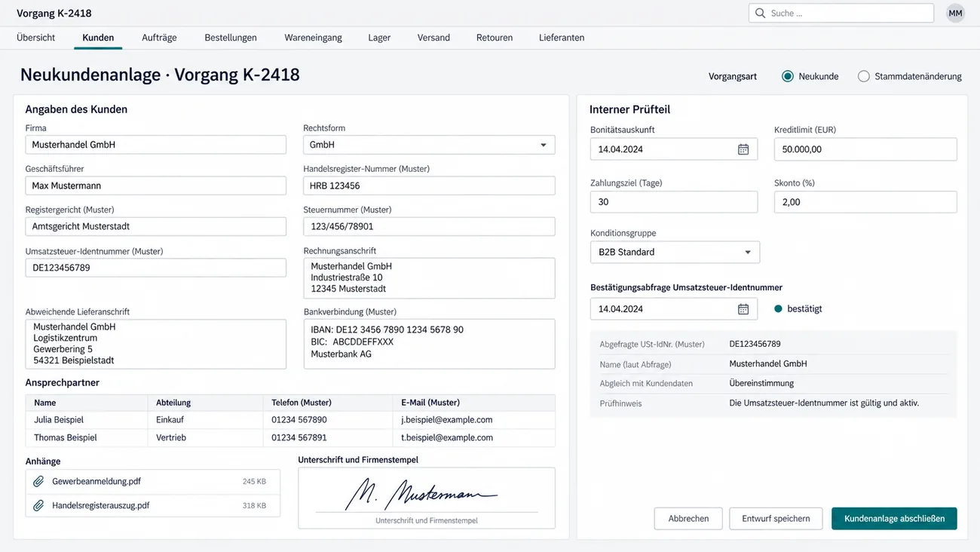Select the Neukunde radio button
The image size is (980, 552).
point(788,76)
